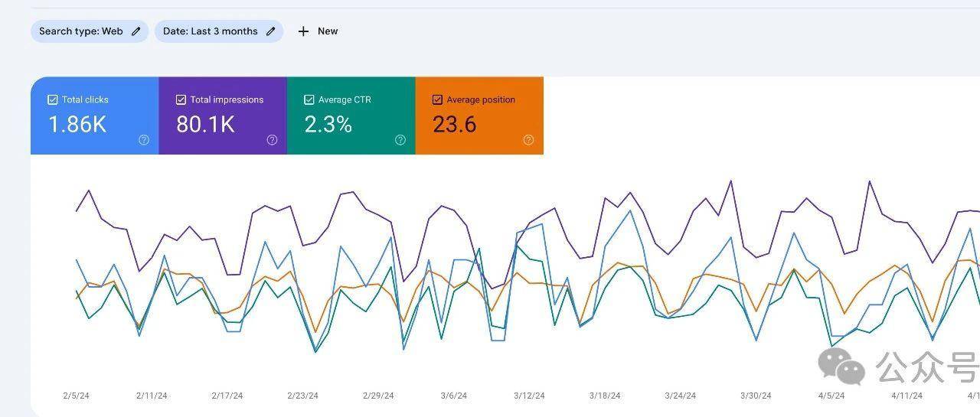The image size is (980, 417).
Task: Click the 4/5/24 date label on axis
Action: tap(831, 396)
